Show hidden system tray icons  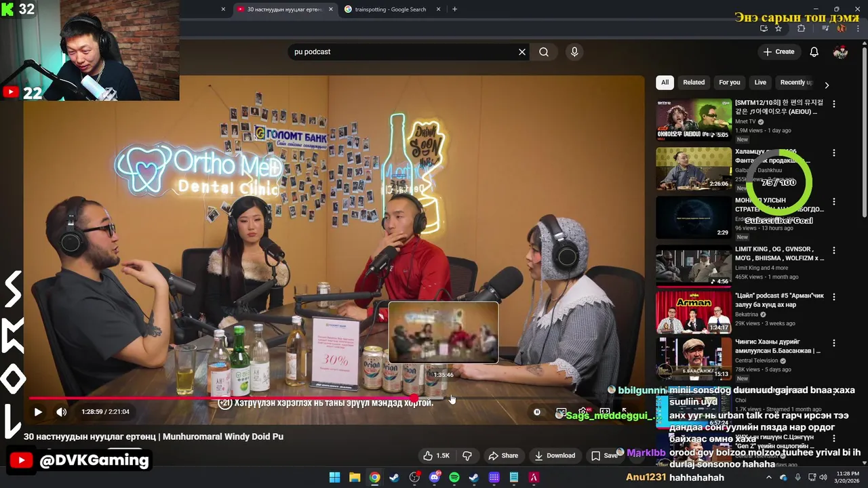[x=769, y=478]
